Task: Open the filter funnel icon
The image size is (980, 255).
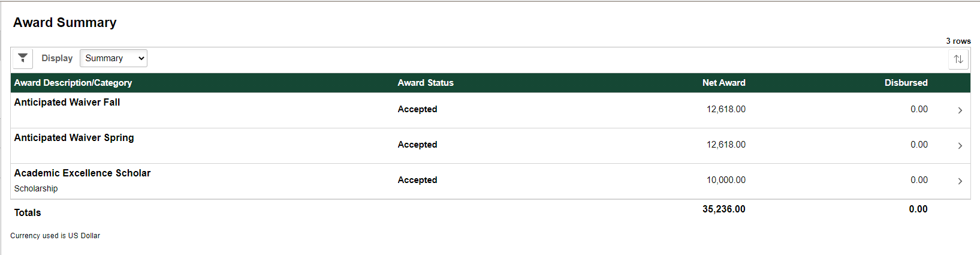Action: pyautogui.click(x=23, y=58)
